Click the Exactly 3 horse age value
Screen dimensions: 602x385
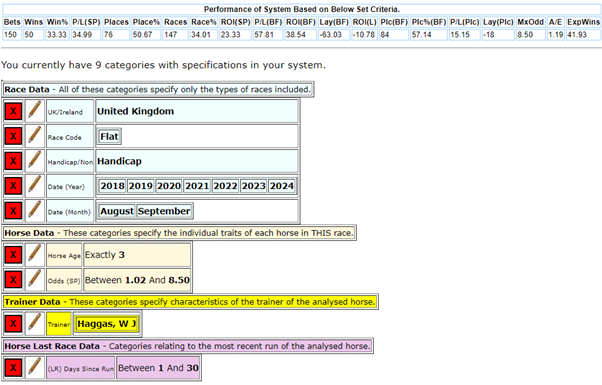(104, 255)
